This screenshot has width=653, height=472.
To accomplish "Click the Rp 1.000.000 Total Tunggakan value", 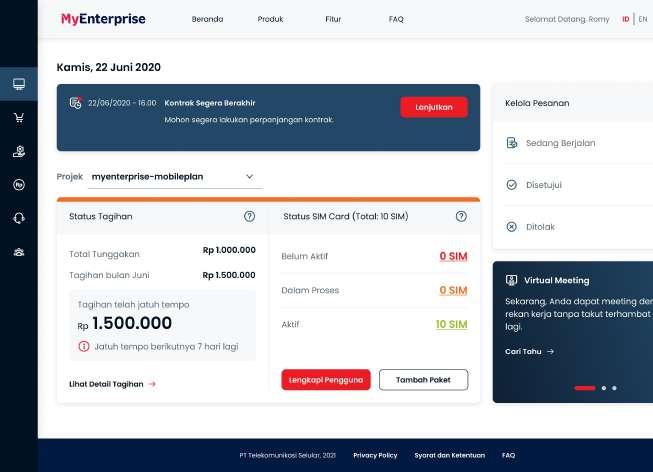I will [229, 250].
